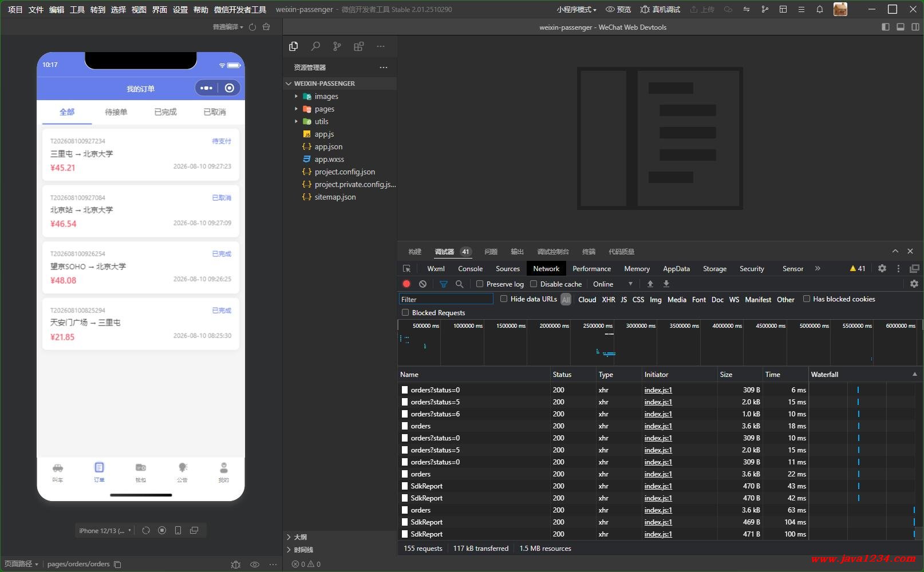Activate the element inspector picker icon
Image resolution: width=924 pixels, height=572 pixels.
(x=407, y=268)
